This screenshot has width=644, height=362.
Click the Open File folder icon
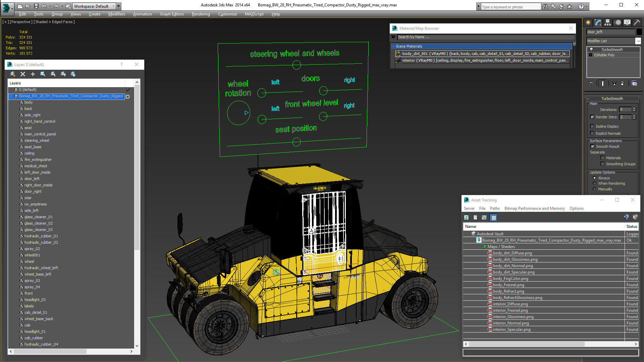coord(28,6)
